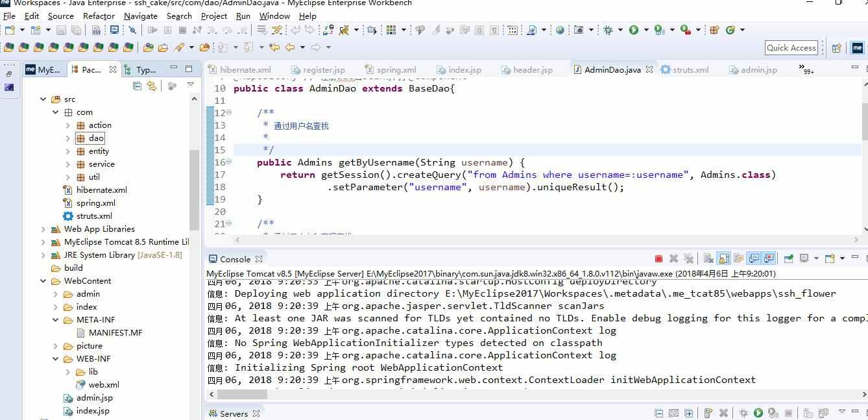Click the editor vertical scrollbar thumb
This screenshot has width=868, height=420.
click(x=865, y=121)
